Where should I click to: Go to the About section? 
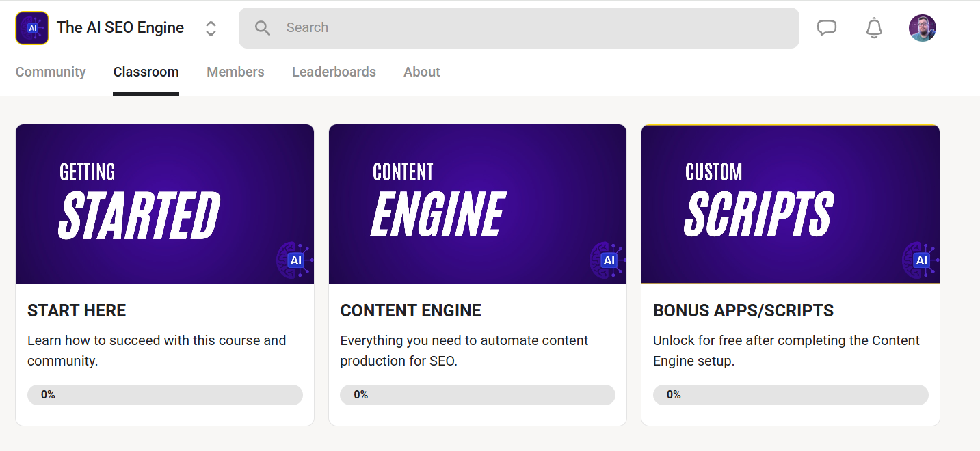click(x=421, y=71)
